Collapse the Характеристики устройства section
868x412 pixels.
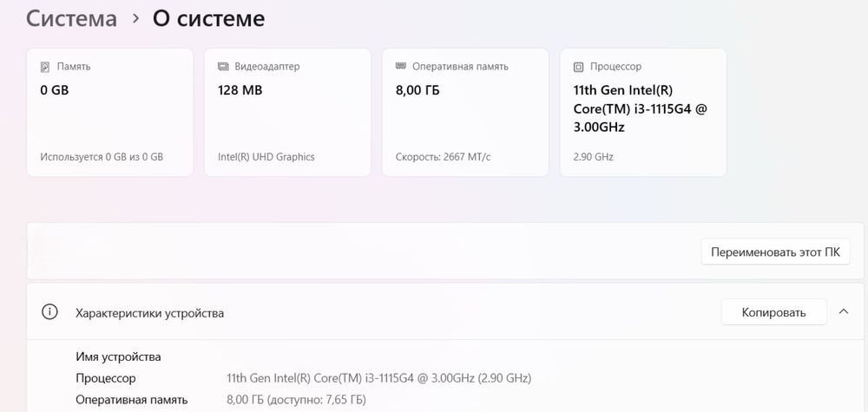tap(843, 312)
